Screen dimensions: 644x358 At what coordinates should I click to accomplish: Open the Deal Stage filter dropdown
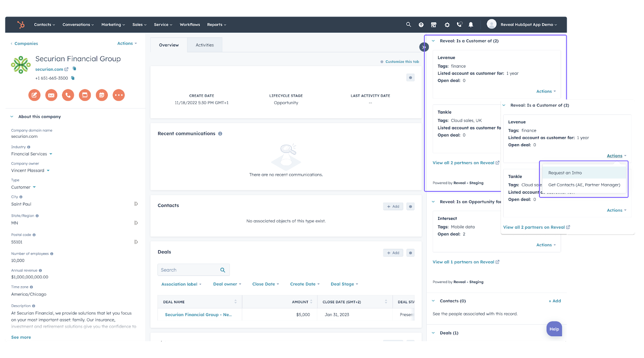coord(345,284)
